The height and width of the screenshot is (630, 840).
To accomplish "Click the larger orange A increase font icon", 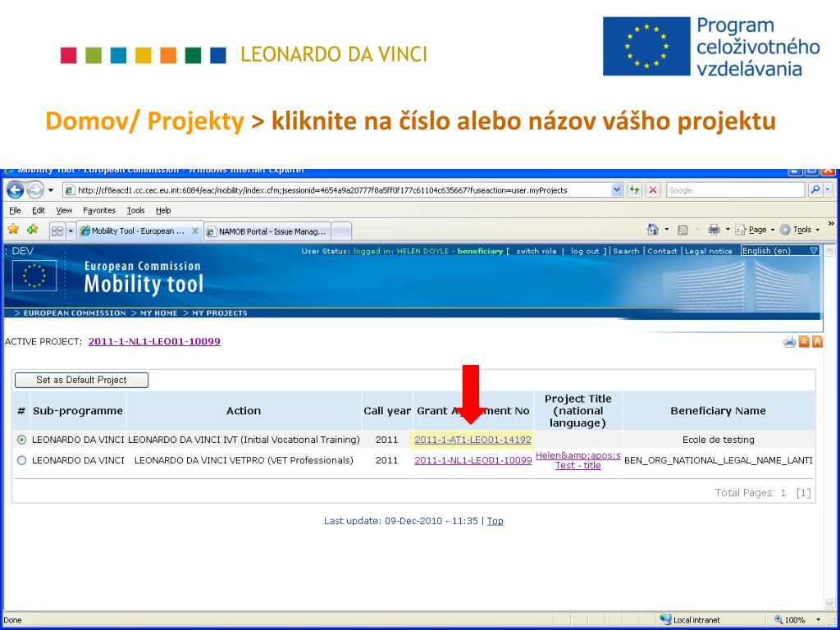I will [817, 342].
